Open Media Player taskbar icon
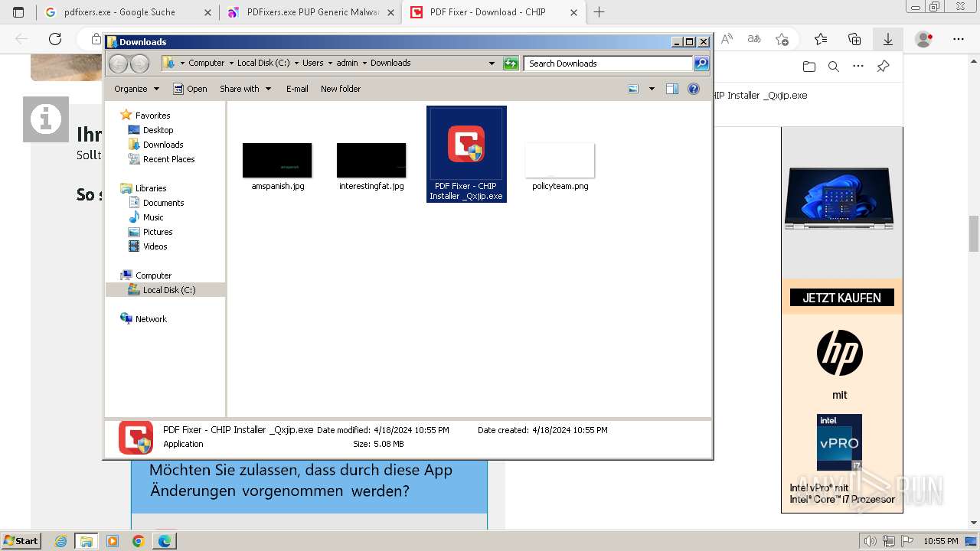 113,541
